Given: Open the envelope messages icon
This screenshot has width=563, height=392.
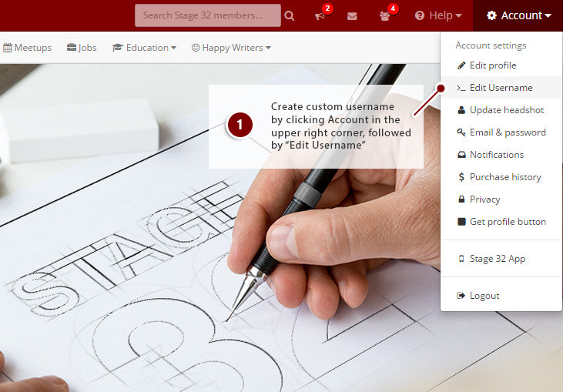Looking at the screenshot, I should 352,16.
